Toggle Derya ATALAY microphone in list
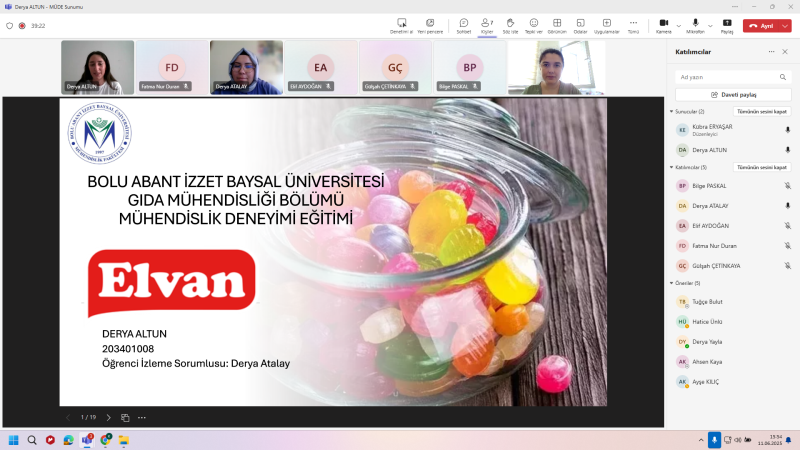 (x=787, y=206)
